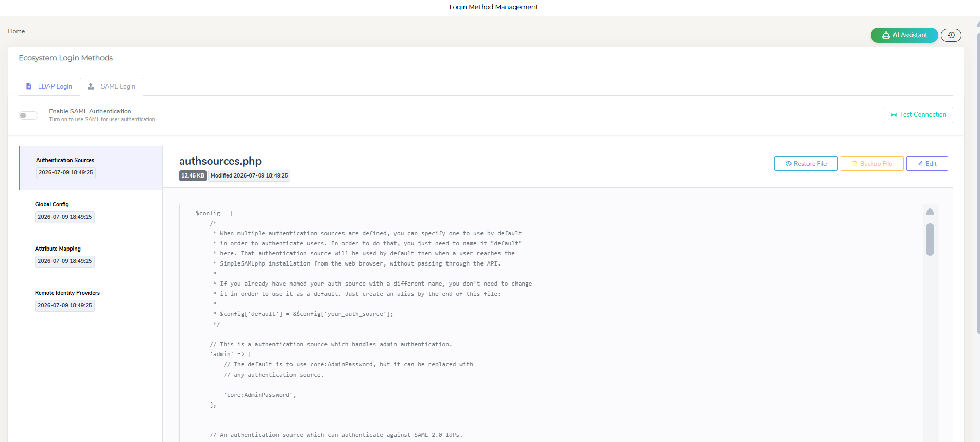Screen dimensions: 980x442
Task: Click timestamp under Remote Identity Providers
Action: [x=65, y=306]
